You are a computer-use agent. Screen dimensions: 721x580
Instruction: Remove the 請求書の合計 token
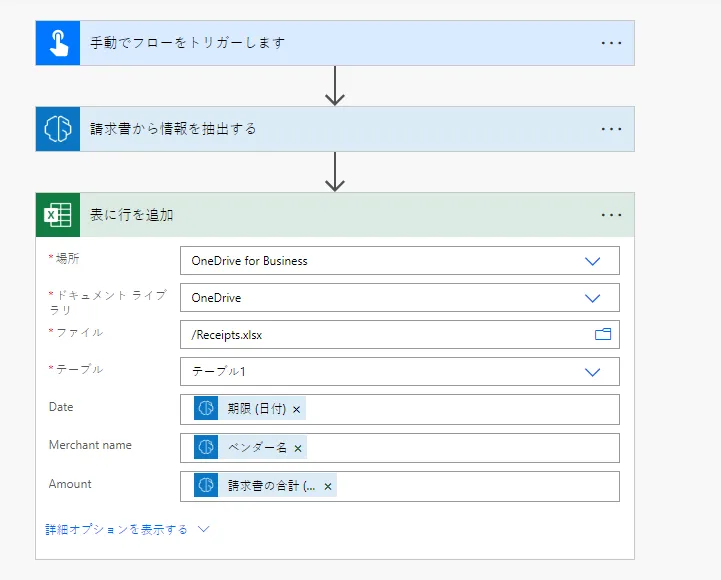[327, 486]
